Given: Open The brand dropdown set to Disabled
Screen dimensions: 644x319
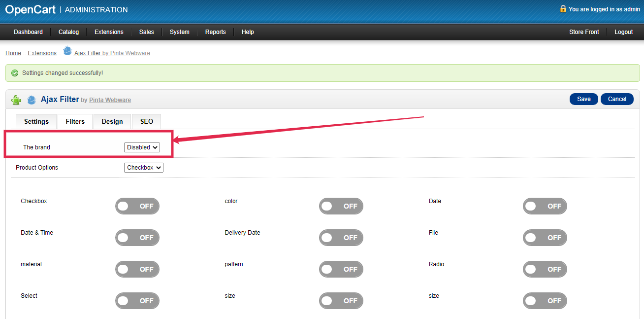Looking at the screenshot, I should click(142, 147).
